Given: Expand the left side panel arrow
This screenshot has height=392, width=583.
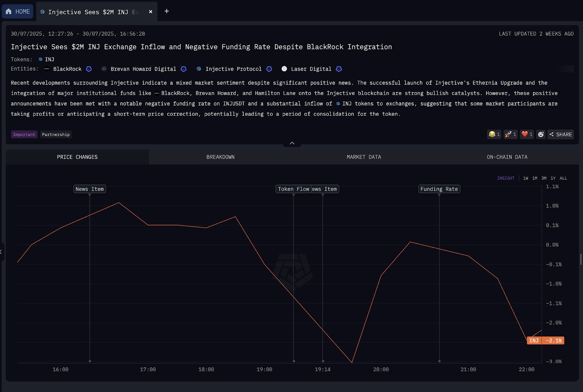Looking at the screenshot, I should [x=1, y=252].
